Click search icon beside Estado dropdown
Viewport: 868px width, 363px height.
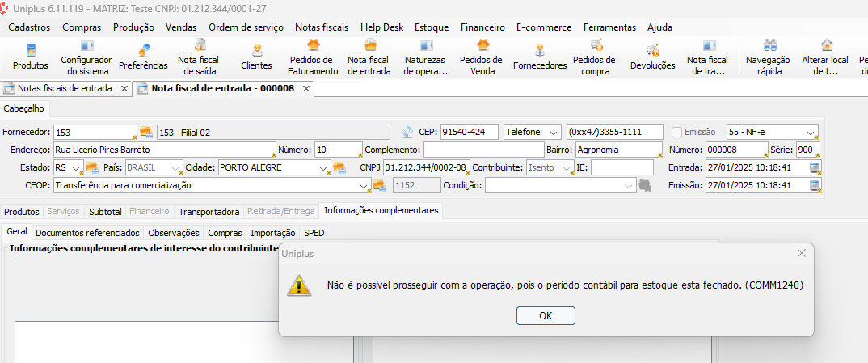click(92, 167)
